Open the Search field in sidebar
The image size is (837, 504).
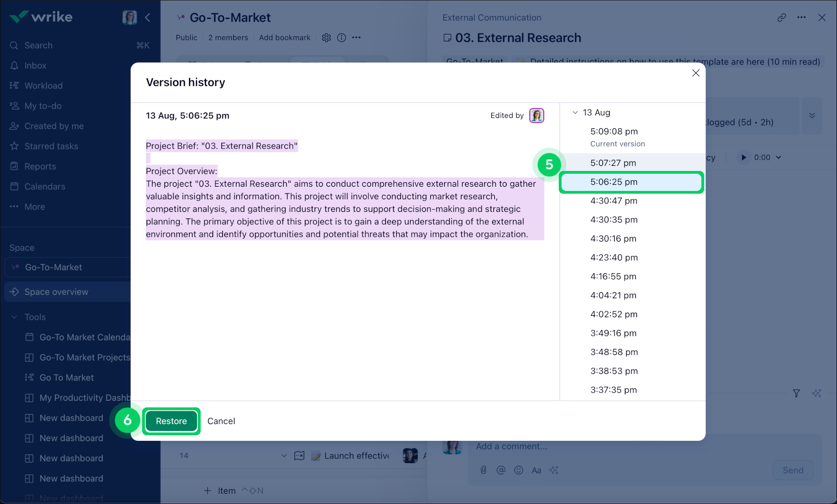[x=39, y=46]
